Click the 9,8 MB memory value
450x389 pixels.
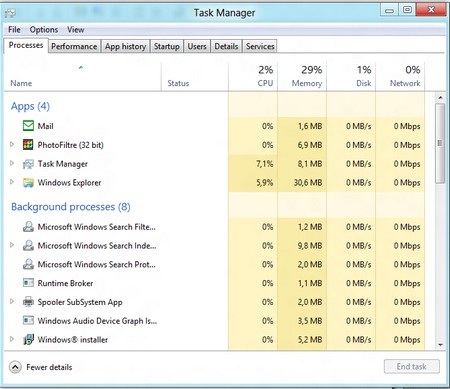[310, 246]
